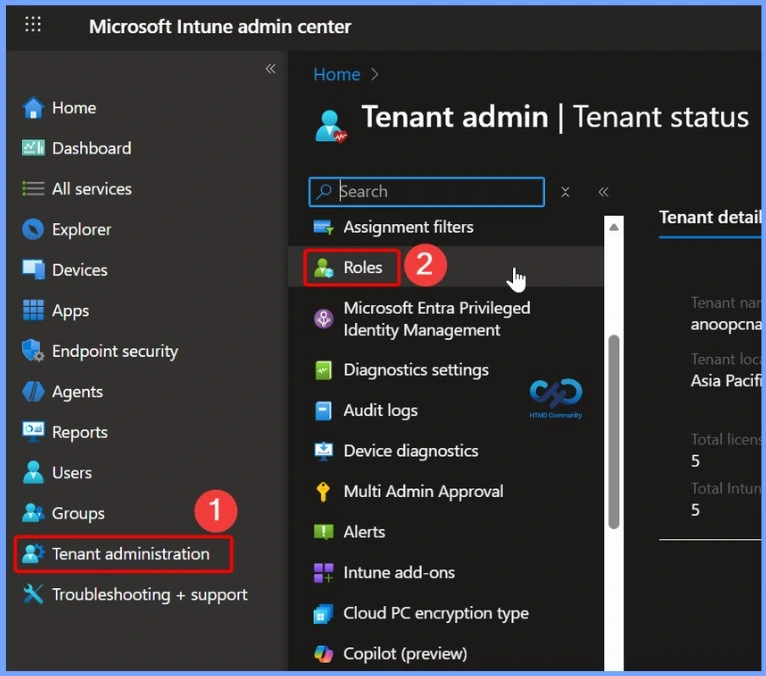Open the app launcher grid icon
Viewport: 766px width, 676px height.
(33, 23)
